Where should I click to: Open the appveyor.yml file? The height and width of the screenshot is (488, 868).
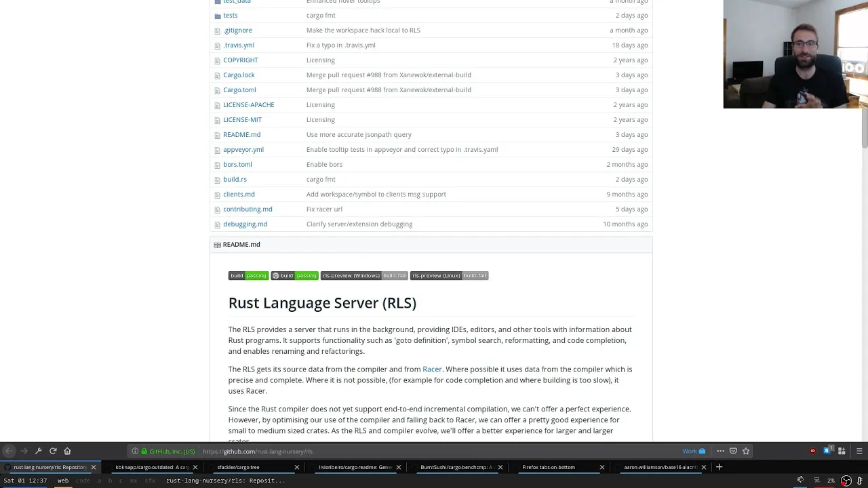tap(243, 149)
